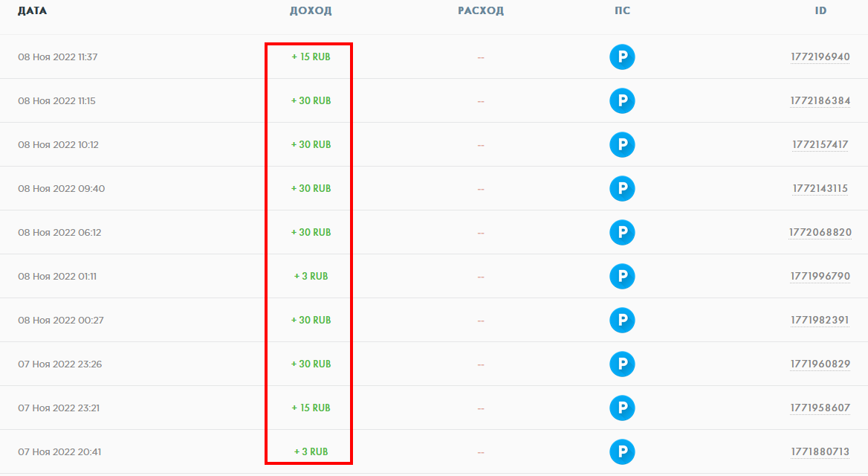Viewport: 868px width, 476px height.
Task: Click the ПС column header
Action: pyautogui.click(x=622, y=10)
